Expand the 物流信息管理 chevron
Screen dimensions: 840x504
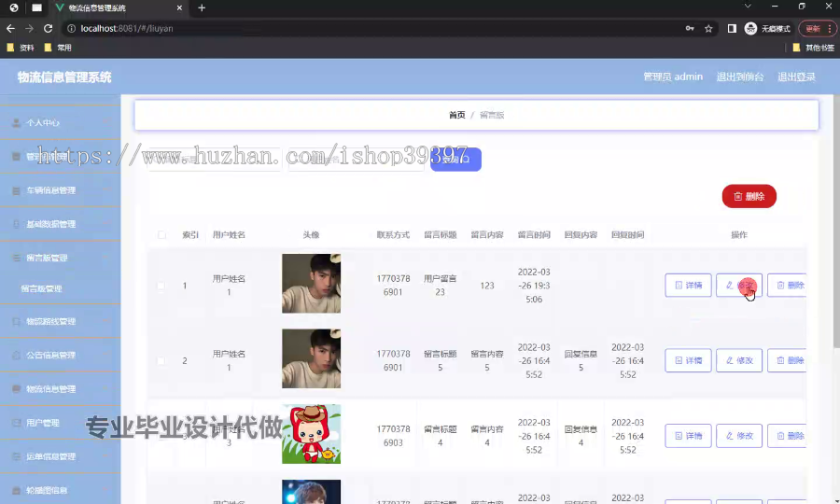point(105,389)
